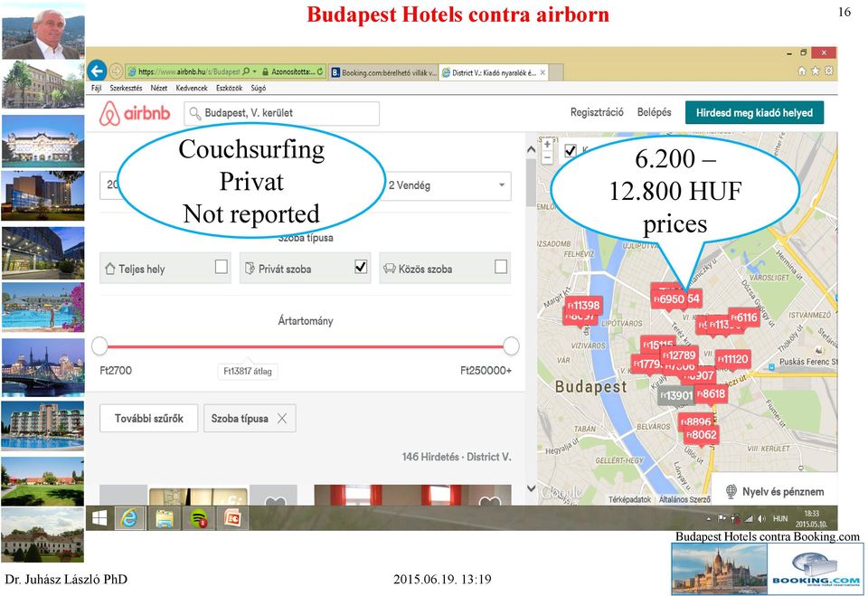
Task: Open the Szerkesztés menu
Action: coord(126,88)
